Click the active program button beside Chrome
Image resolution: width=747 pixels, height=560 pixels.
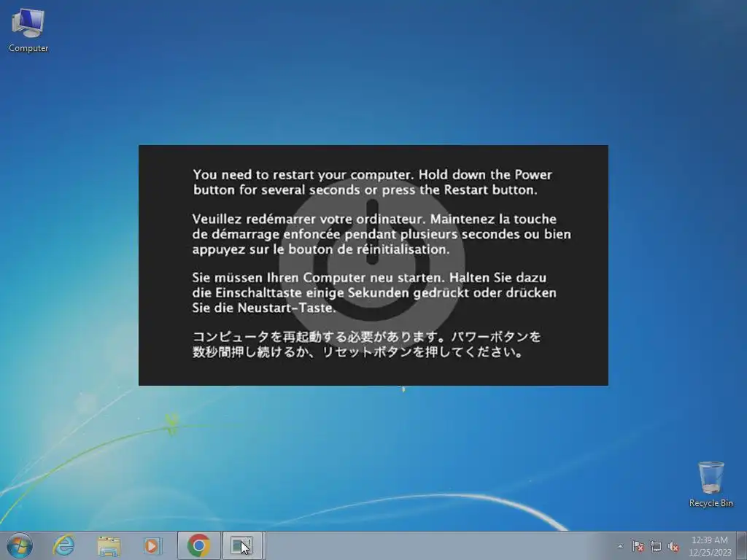[242, 545]
